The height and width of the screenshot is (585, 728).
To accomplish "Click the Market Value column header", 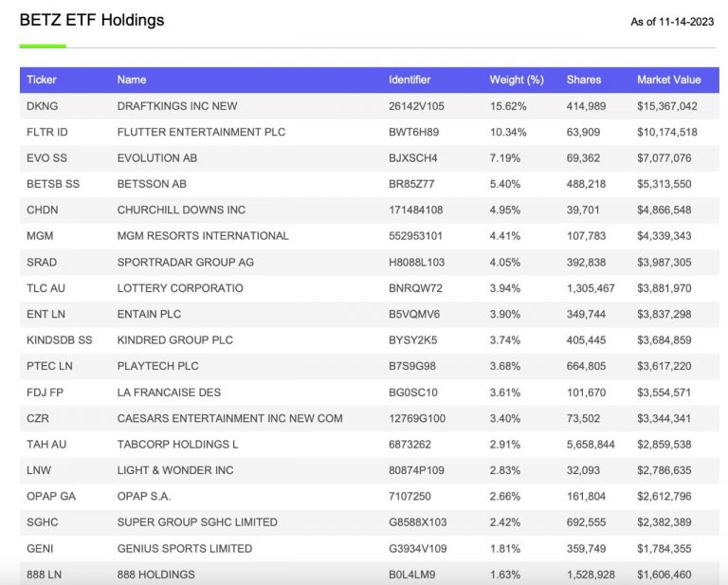I will pos(668,80).
